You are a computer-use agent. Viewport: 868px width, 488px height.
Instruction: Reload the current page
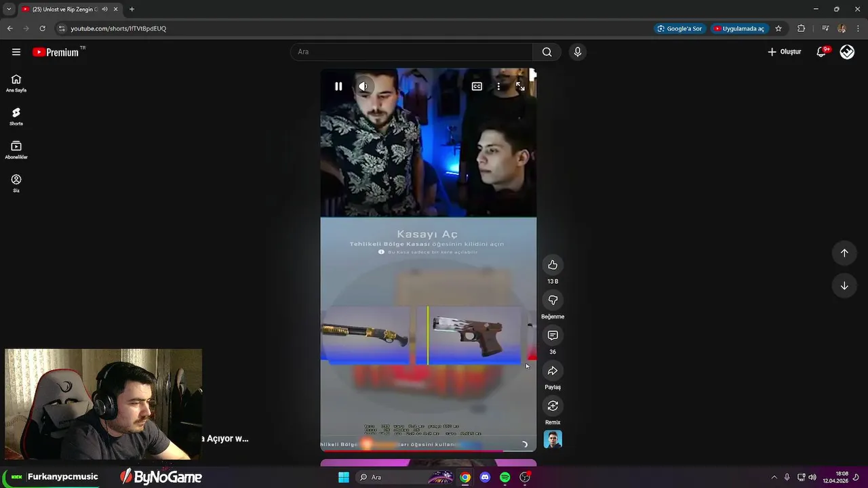(42, 28)
